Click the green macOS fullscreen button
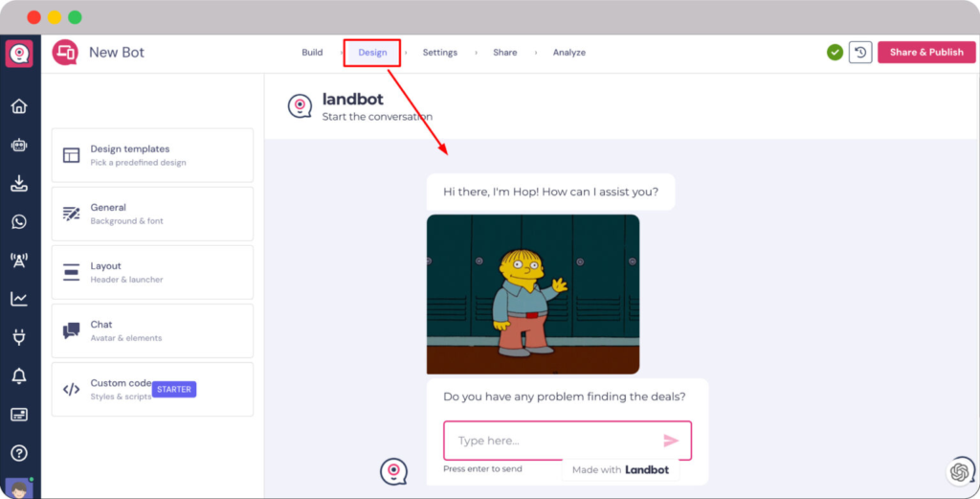Screen dimensions: 980x499 coord(75,17)
